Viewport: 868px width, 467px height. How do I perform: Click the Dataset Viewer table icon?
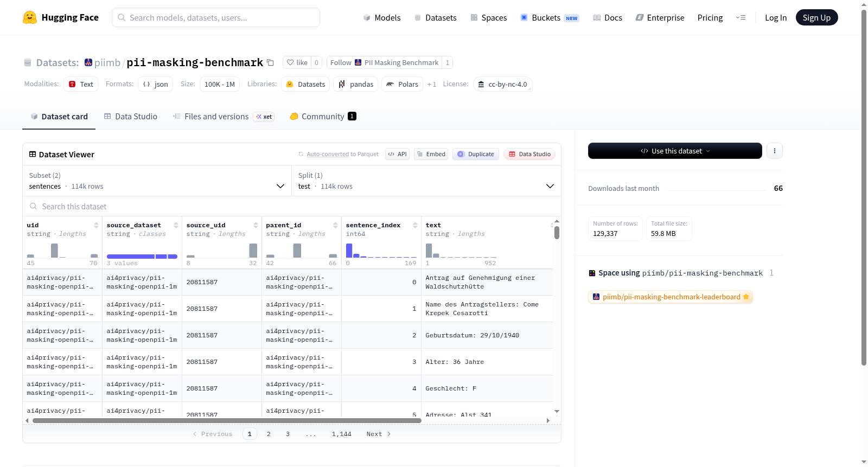33,155
